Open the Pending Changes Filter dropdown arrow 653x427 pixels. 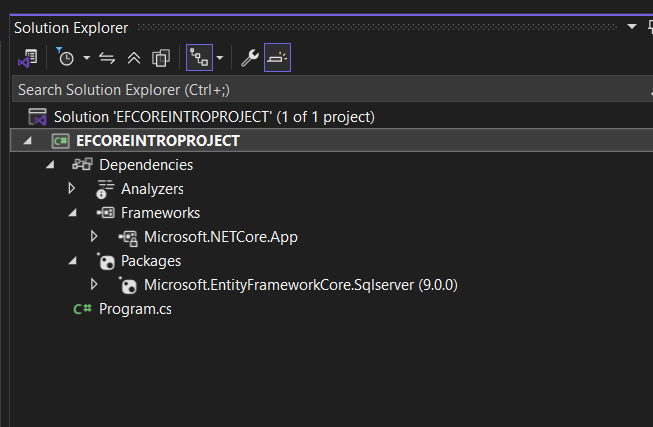[x=86, y=58]
